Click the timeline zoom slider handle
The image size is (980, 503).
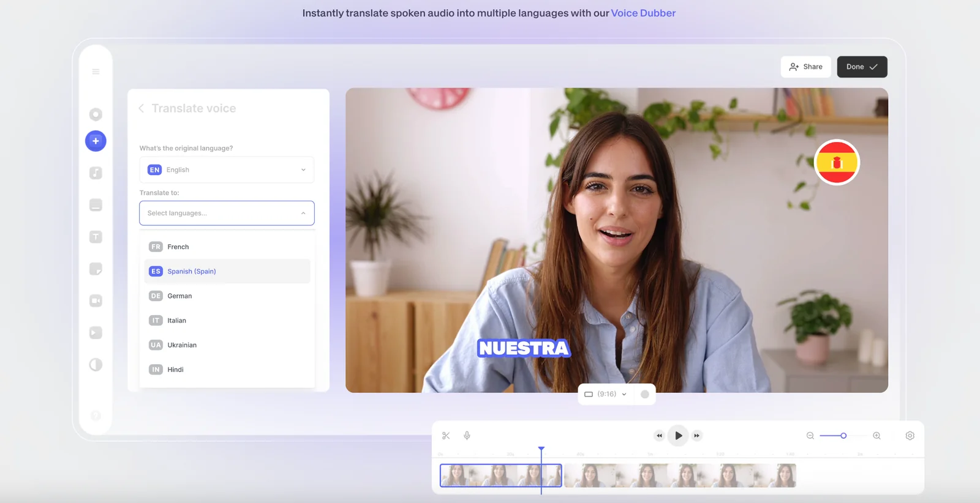pyautogui.click(x=843, y=436)
